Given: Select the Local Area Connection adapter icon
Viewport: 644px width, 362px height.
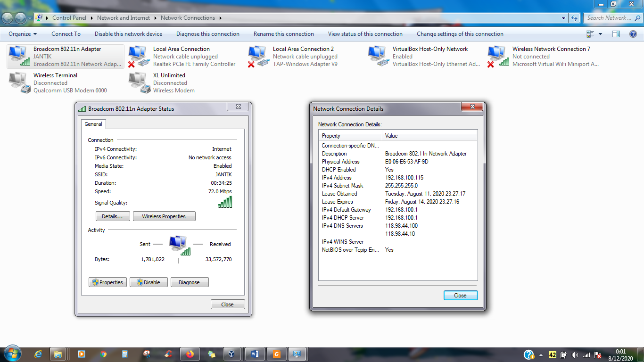Looking at the screenshot, I should pyautogui.click(x=139, y=57).
